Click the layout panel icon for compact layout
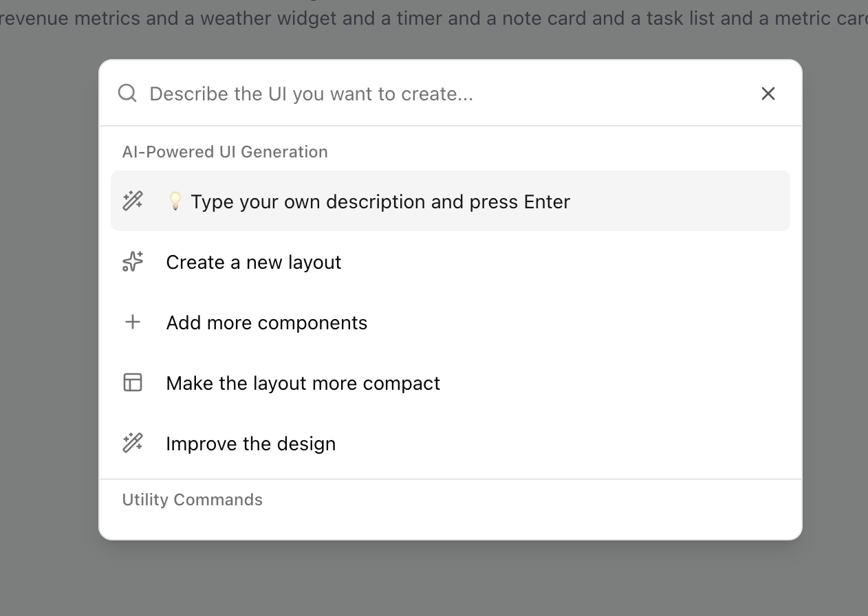Viewport: 868px width, 616px height. (x=133, y=382)
